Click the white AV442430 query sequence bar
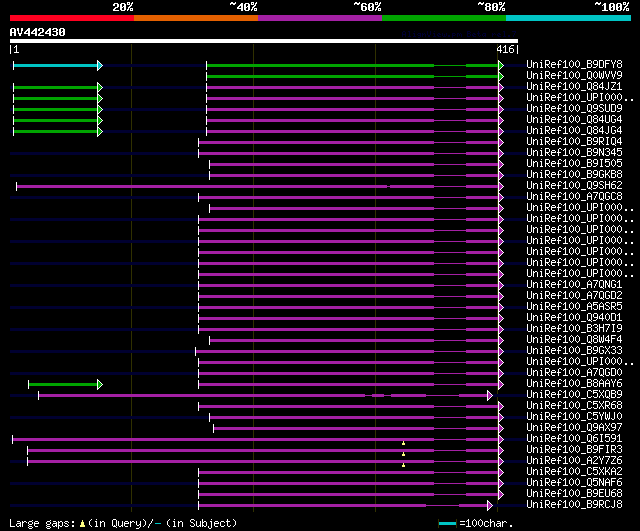Screen dimensions: 640x531 [264, 41]
